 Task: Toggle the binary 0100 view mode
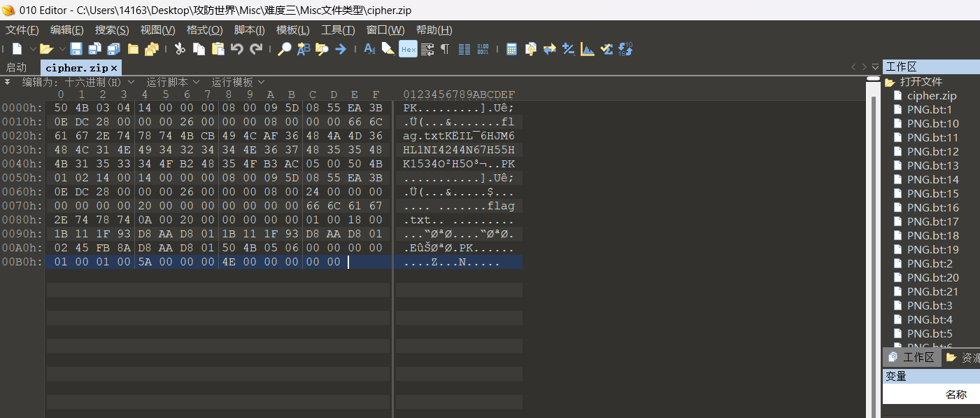483,49
